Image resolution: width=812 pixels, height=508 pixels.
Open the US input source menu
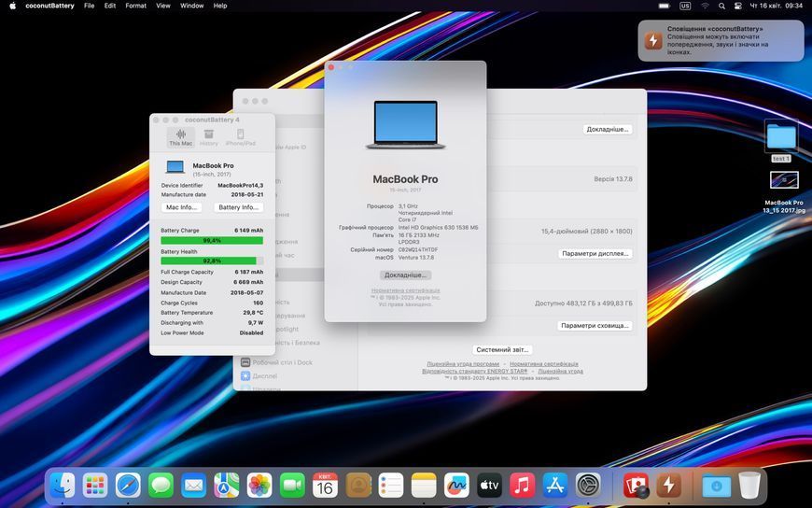pyautogui.click(x=685, y=6)
